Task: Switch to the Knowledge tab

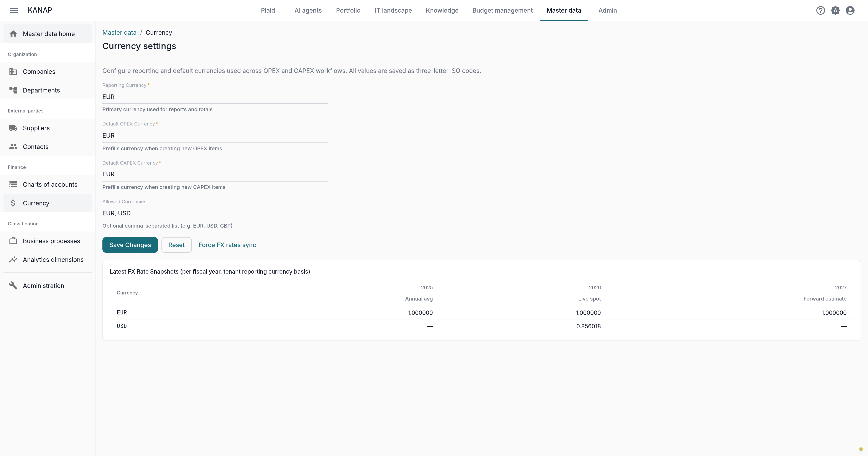Action: click(x=442, y=10)
